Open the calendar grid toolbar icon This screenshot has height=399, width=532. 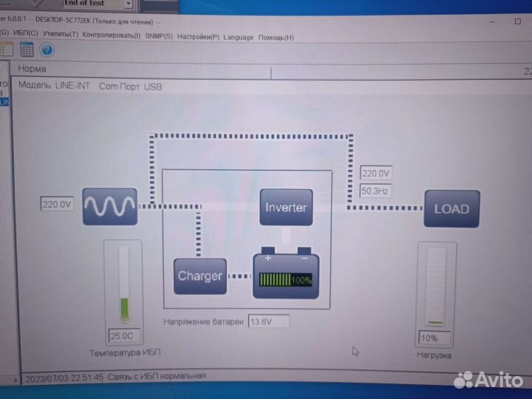tap(27, 50)
